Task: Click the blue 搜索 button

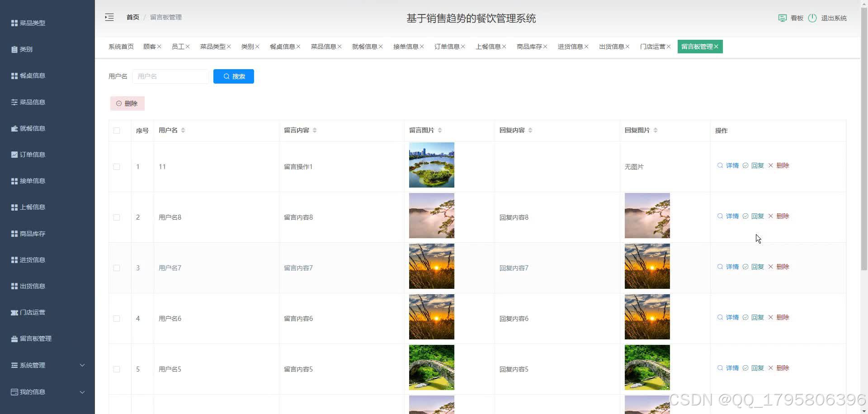Action: tap(234, 76)
